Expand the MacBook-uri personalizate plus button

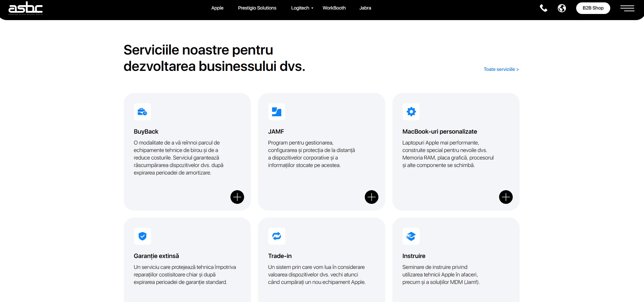pos(506,197)
